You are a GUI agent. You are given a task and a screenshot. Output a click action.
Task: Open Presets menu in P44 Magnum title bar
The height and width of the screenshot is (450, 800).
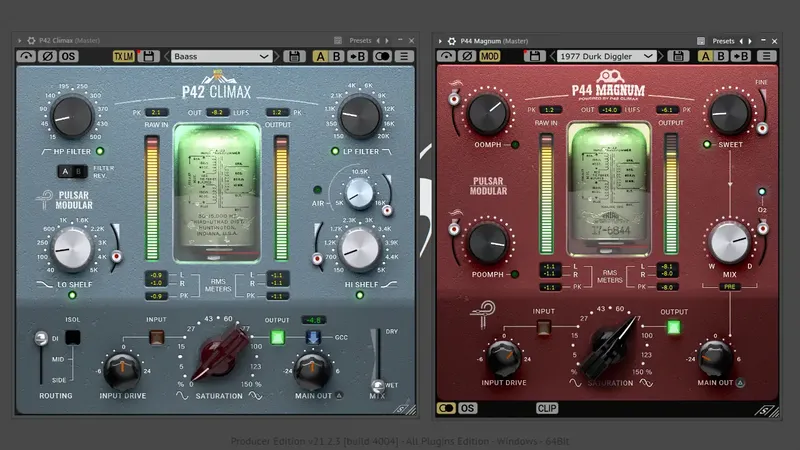[723, 41]
